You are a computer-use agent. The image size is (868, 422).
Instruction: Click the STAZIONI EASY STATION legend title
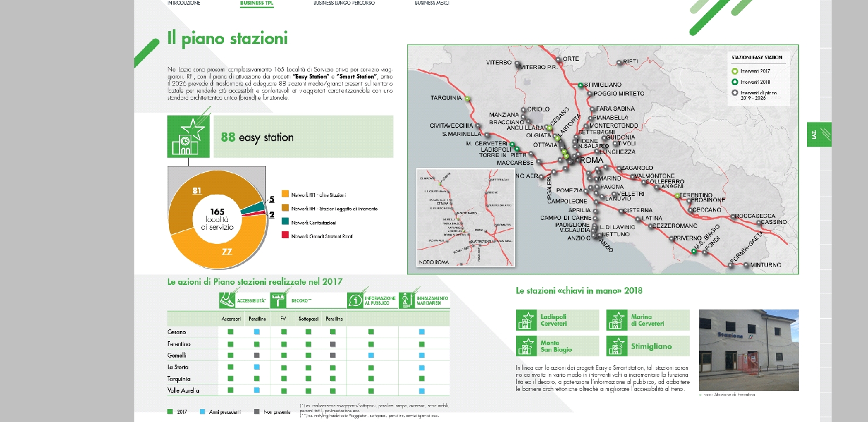(x=757, y=57)
